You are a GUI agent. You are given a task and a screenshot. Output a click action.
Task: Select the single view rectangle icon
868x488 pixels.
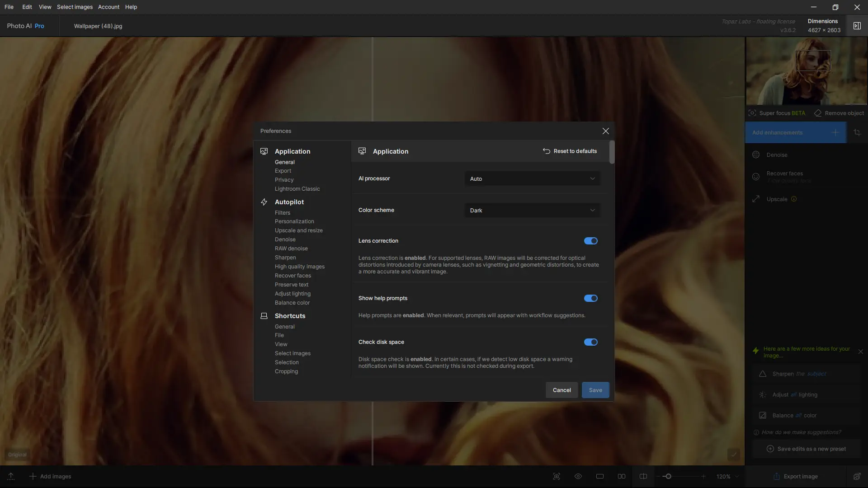click(x=600, y=476)
